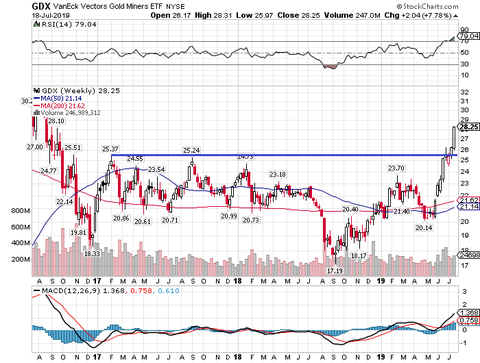The height and width of the screenshot is (363, 480).
Task: Click the Chg +2.04 (+7.78%) value
Action: click(418, 15)
